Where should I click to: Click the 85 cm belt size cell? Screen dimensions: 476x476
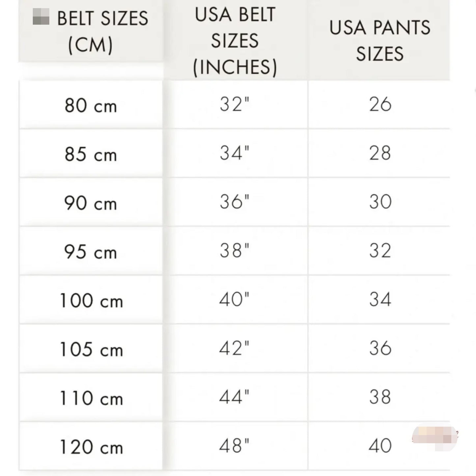click(x=91, y=154)
